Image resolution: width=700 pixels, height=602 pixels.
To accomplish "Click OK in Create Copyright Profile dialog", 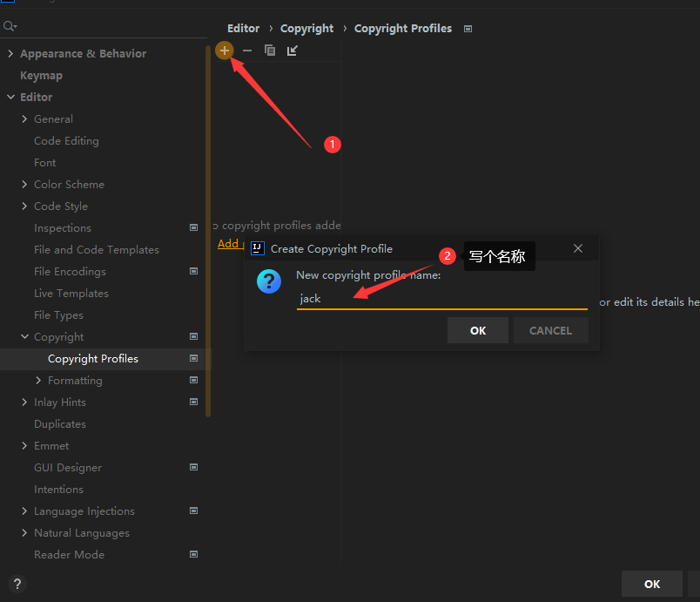I will [x=478, y=330].
